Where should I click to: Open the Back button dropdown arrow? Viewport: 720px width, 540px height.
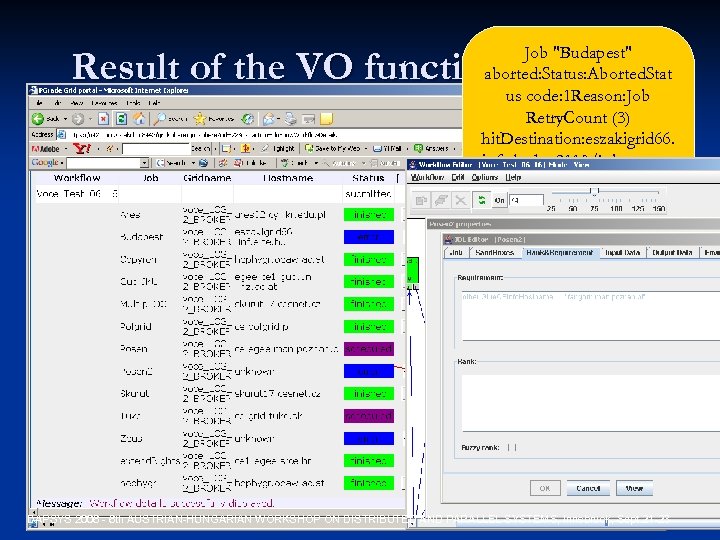pyautogui.click(x=65, y=119)
